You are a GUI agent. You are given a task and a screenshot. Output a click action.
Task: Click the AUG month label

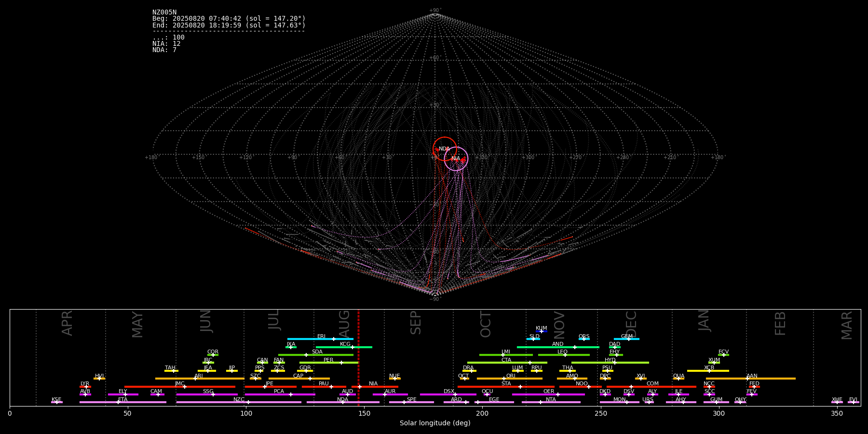344,323
